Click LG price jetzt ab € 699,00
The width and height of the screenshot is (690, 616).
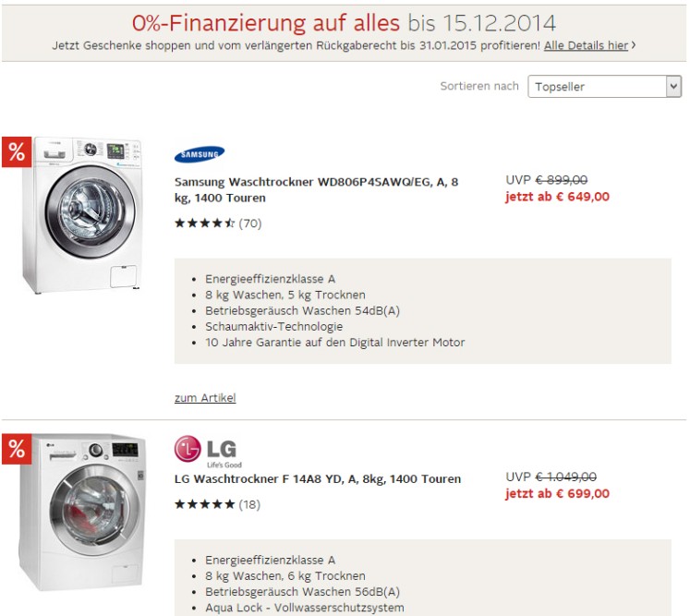pyautogui.click(x=557, y=494)
